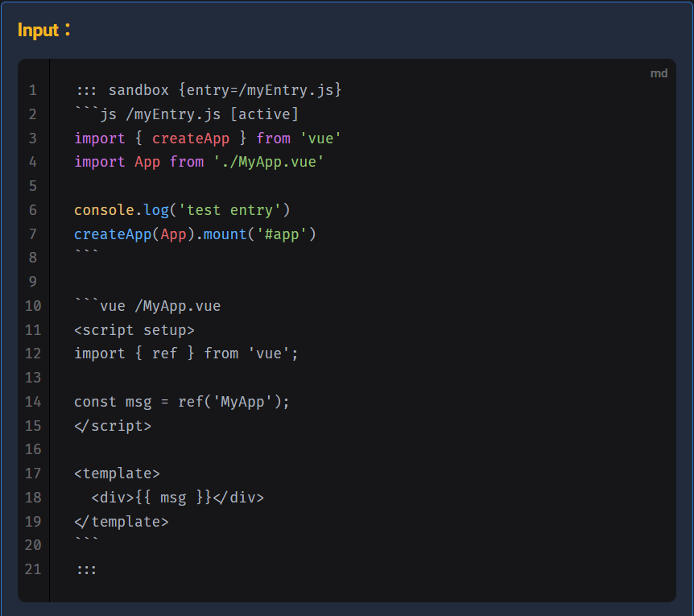Click the 'md' language label
Viewport: 694px width, 616px height.
coord(659,73)
